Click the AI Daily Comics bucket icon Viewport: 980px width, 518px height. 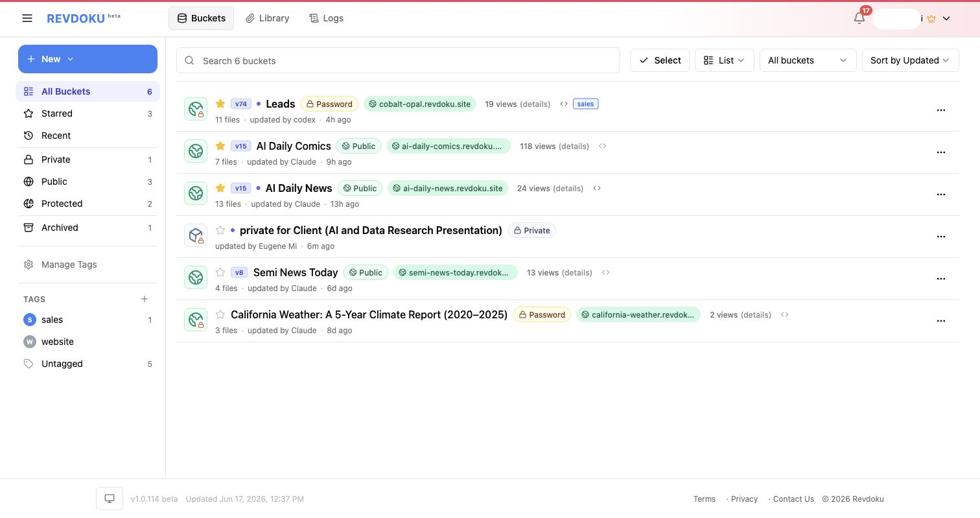tap(196, 151)
